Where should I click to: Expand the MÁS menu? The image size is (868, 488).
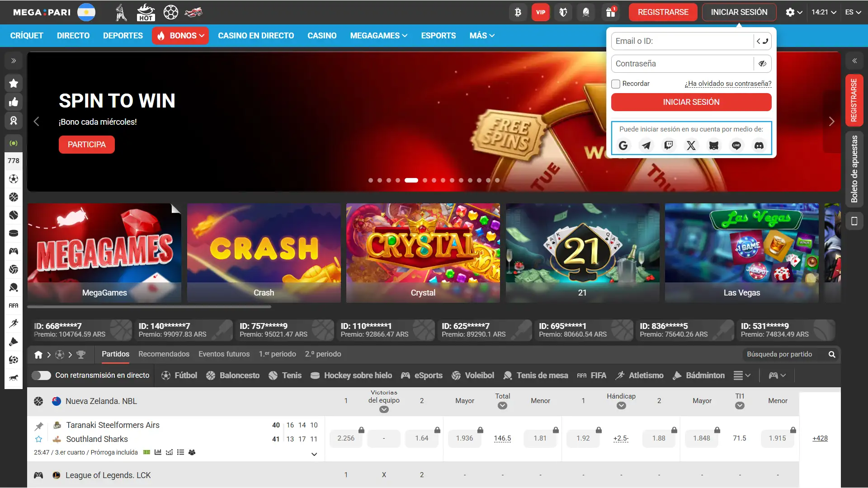tap(482, 36)
